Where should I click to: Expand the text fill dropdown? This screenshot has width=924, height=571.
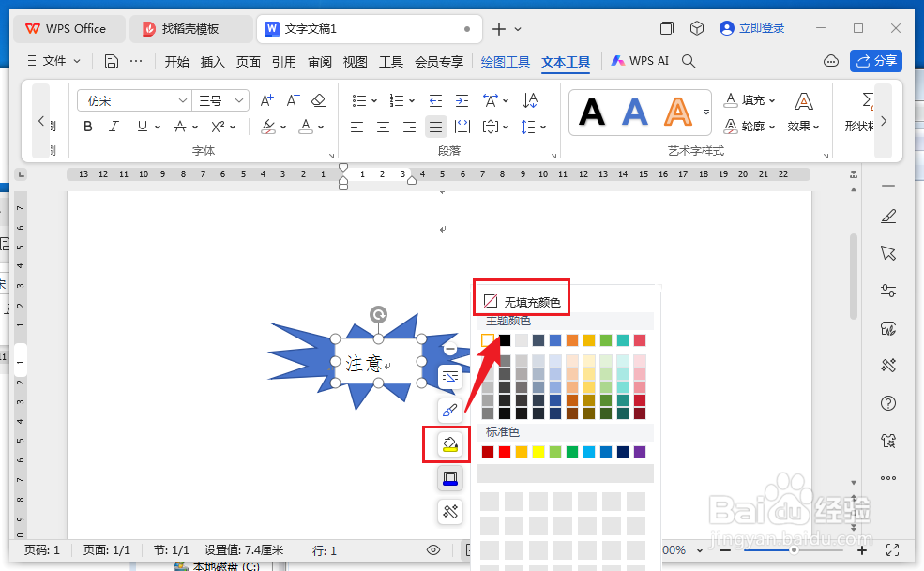(772, 100)
